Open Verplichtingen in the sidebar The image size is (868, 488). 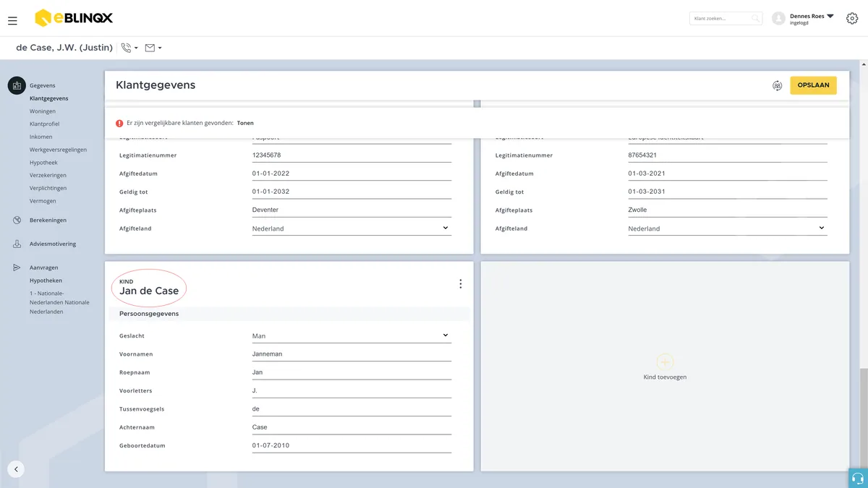point(48,188)
